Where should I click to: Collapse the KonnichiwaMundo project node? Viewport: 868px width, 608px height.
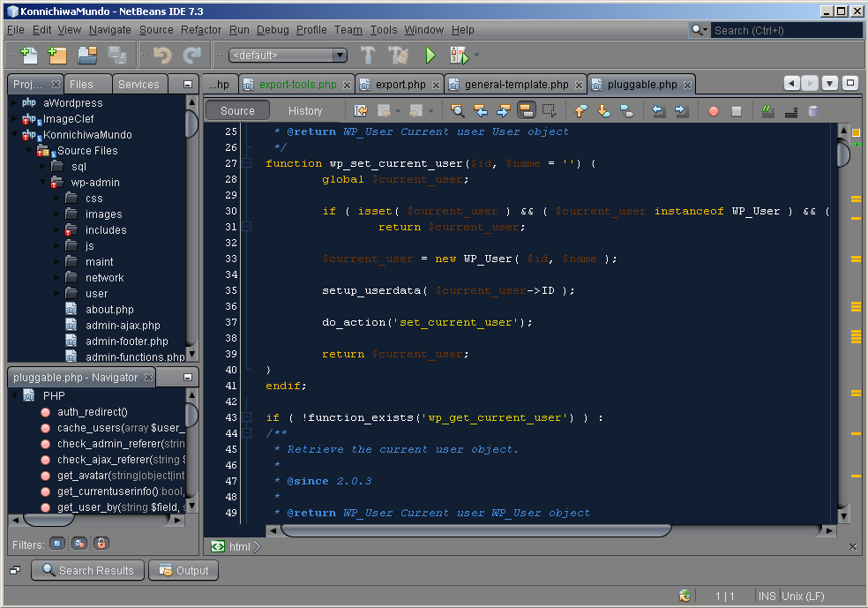point(15,134)
